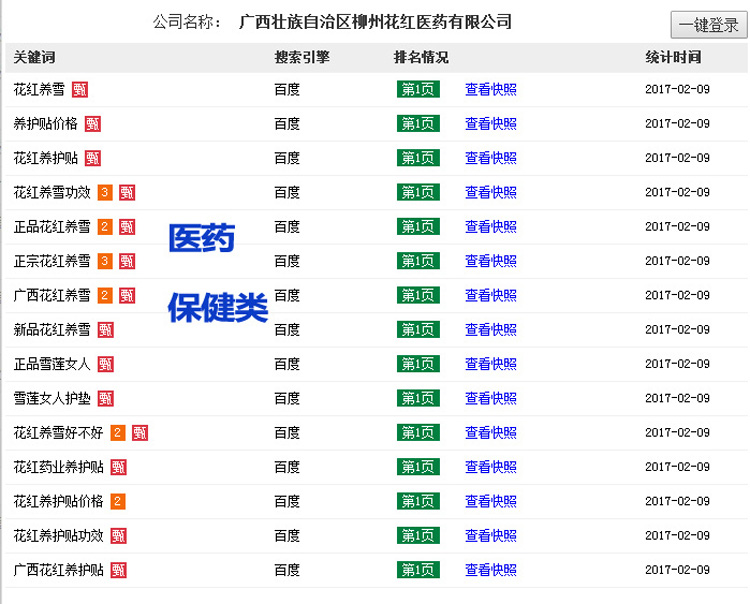Click orange 3 badge beside 花红养雪功效
Screen dimensions: 750x604
pos(105,192)
